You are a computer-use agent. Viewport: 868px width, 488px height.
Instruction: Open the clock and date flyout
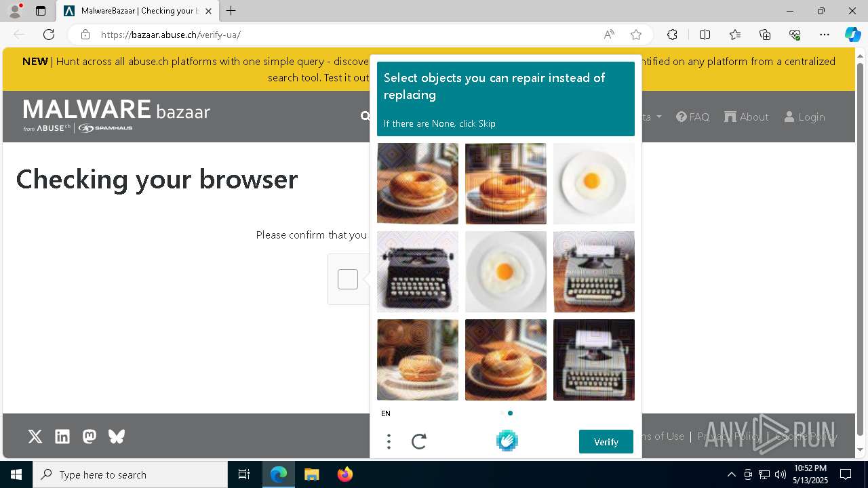[810, 474]
